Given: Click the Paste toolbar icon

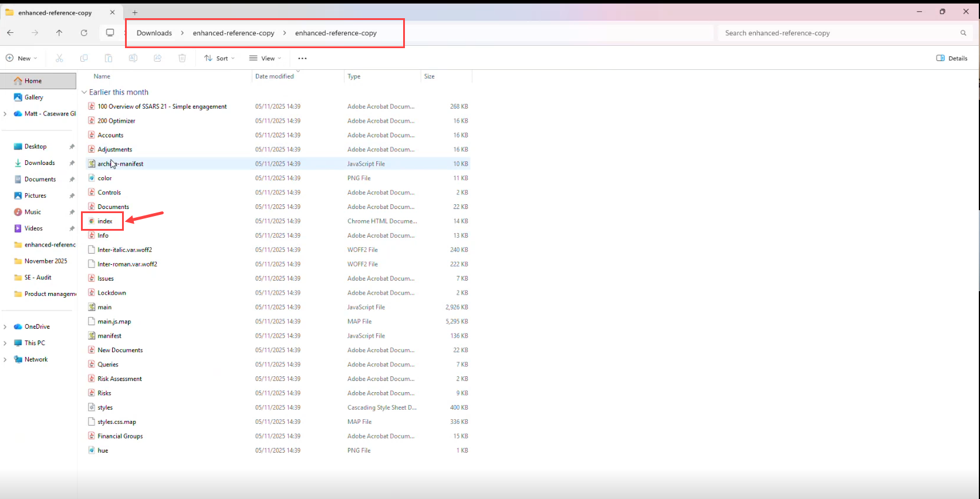Looking at the screenshot, I should [x=109, y=58].
